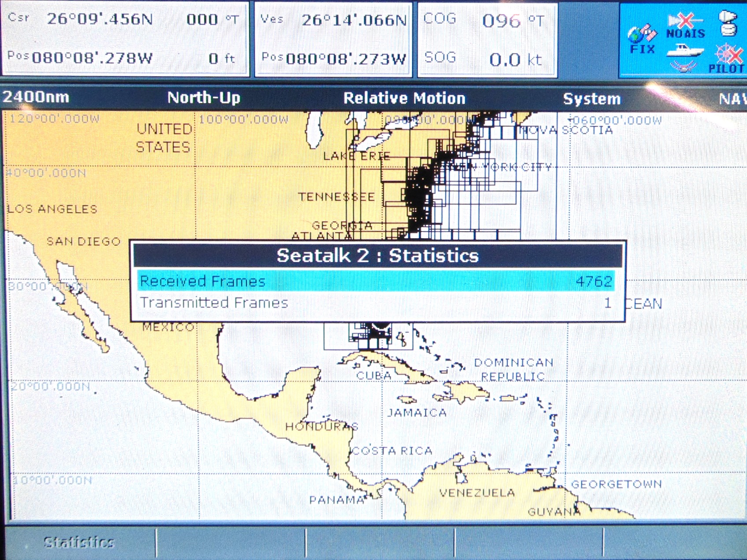Click the radar scanner status icon
This screenshot has height=560, width=747.
tap(728, 23)
